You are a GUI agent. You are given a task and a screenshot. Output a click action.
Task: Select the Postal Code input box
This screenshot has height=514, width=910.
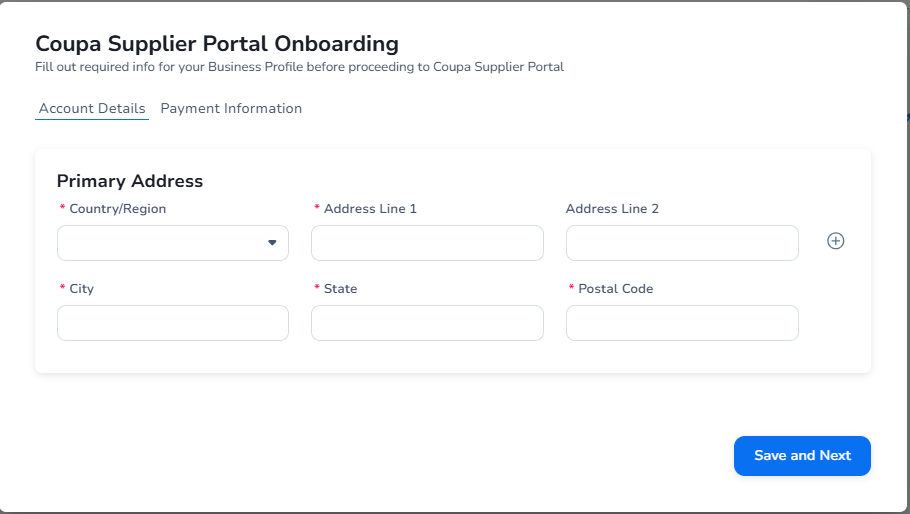(x=682, y=323)
